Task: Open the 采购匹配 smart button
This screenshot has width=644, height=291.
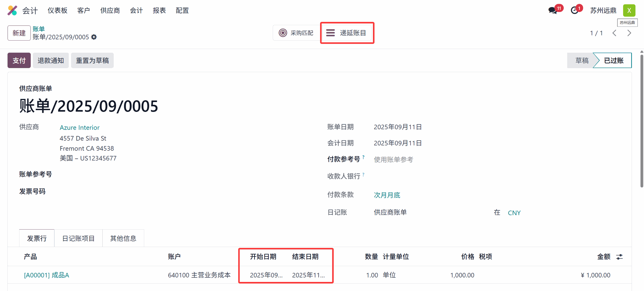Action: click(x=296, y=33)
